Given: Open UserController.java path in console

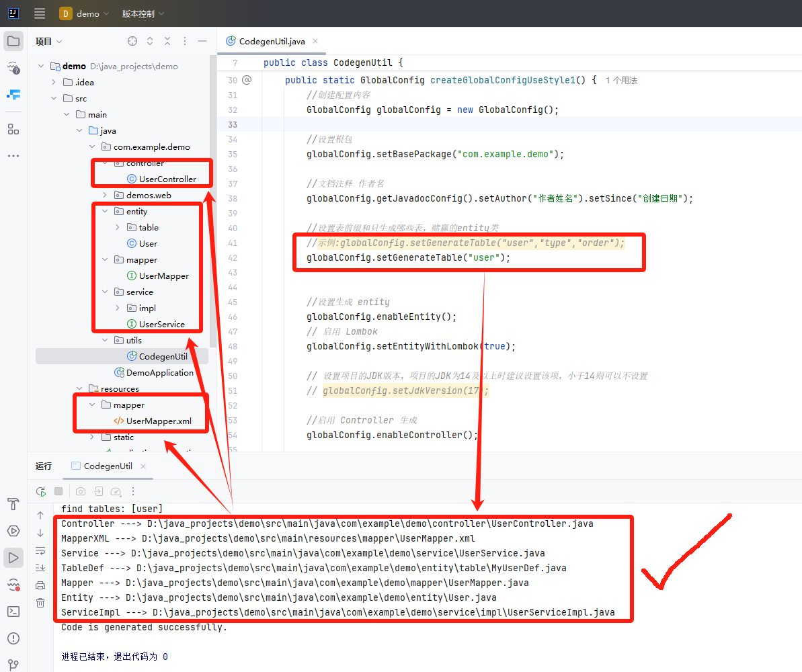Looking at the screenshot, I should click(370, 523).
